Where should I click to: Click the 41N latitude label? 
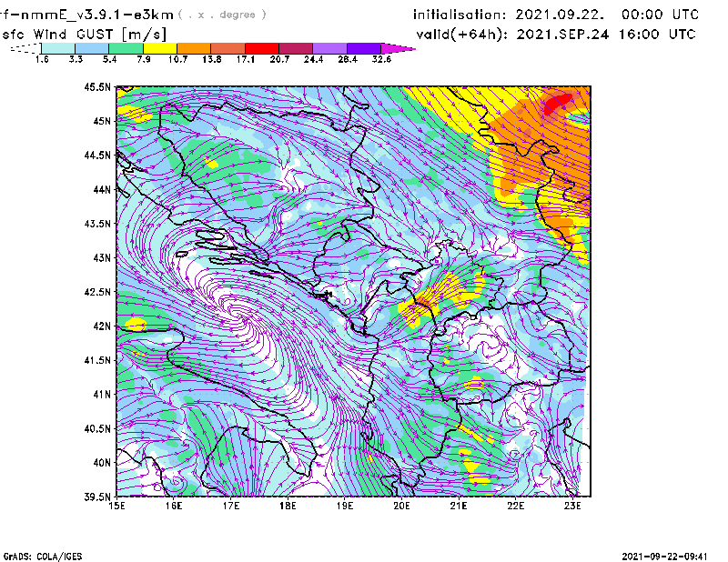102,395
